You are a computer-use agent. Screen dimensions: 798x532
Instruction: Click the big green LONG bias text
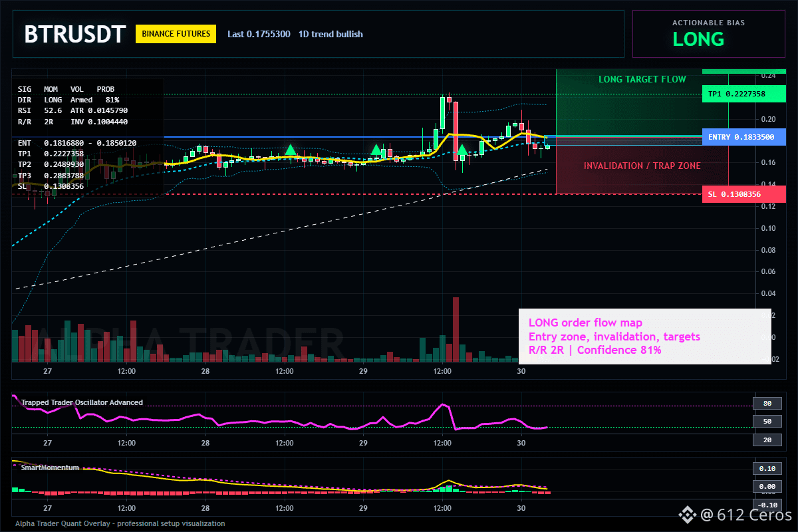point(698,39)
